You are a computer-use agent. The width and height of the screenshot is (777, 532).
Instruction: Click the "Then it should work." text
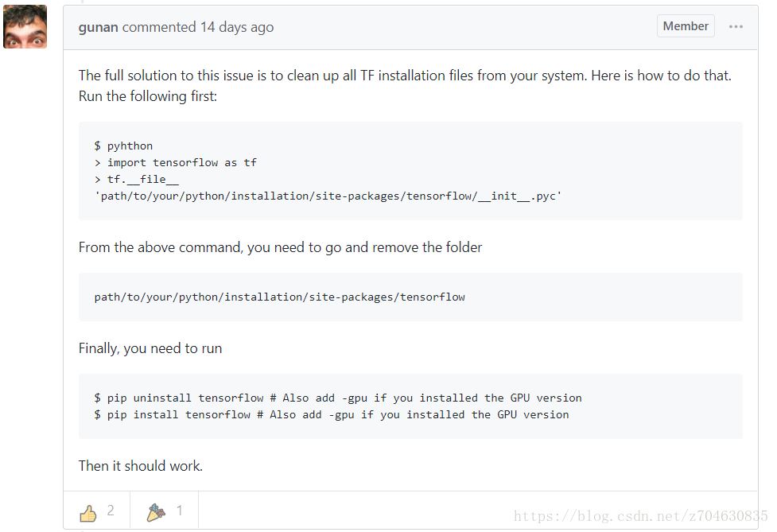(141, 466)
